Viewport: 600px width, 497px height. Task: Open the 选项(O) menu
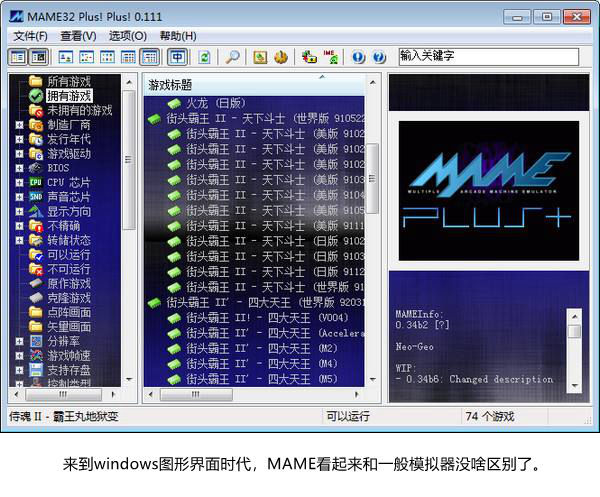tap(128, 36)
